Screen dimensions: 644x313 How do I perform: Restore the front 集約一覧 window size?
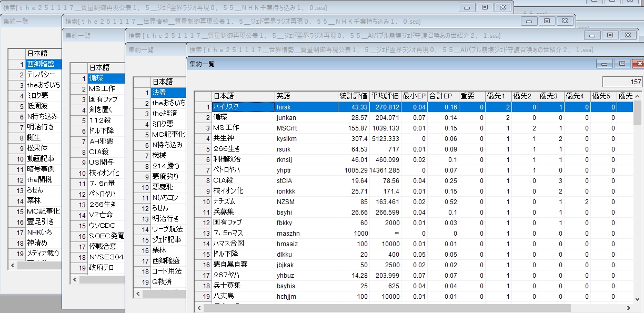tap(621, 64)
